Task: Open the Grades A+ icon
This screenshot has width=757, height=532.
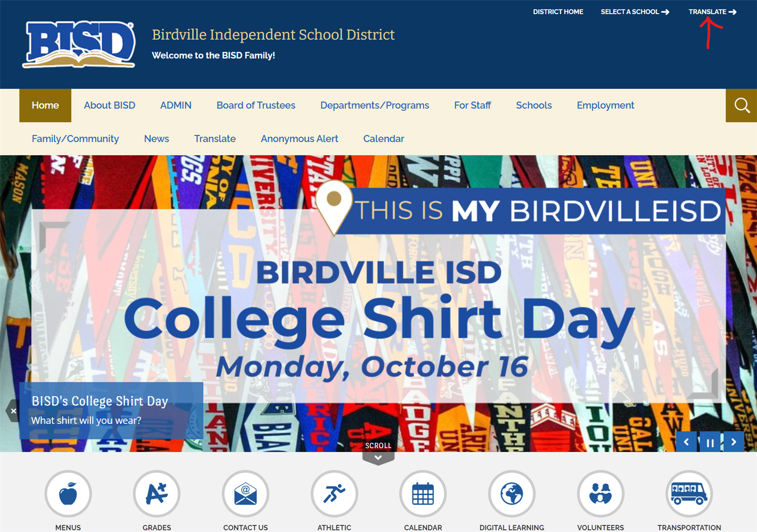Action: point(157,494)
